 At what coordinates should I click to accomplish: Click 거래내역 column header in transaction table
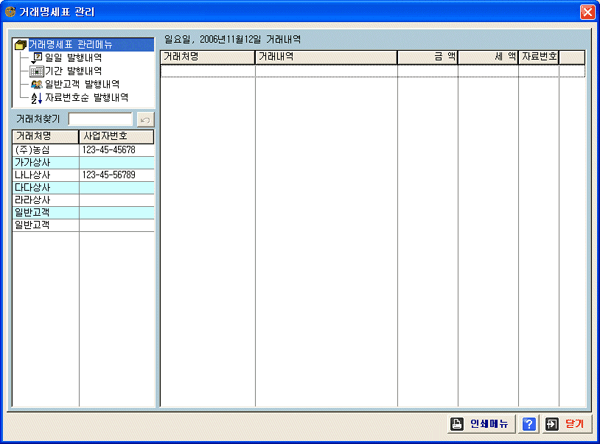tap(326, 57)
